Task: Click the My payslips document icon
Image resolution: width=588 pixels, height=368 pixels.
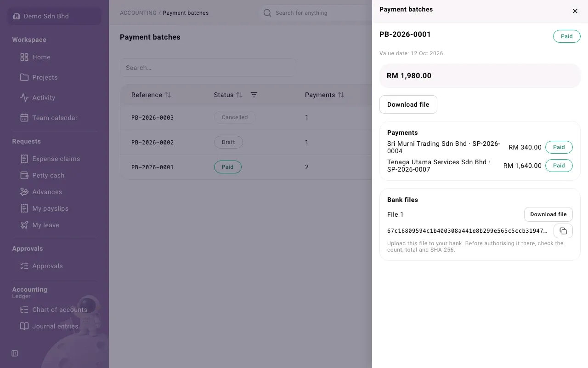Action: [x=24, y=208]
